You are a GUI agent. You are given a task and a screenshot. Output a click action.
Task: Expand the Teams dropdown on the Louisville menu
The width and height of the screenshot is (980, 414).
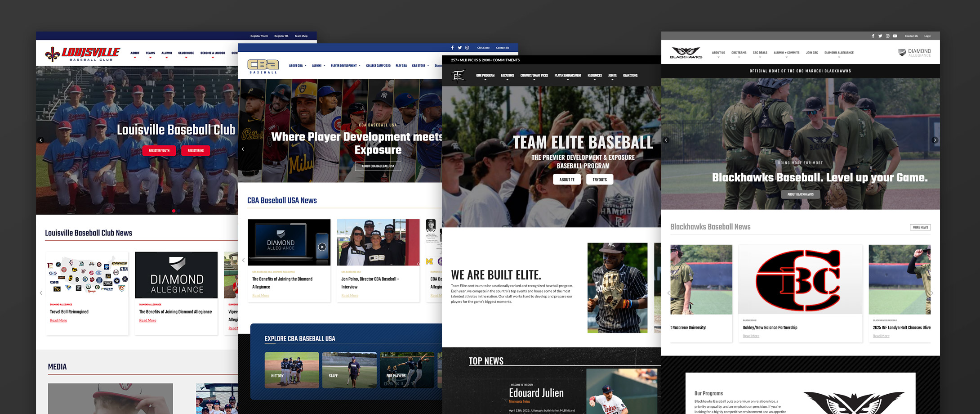150,54
